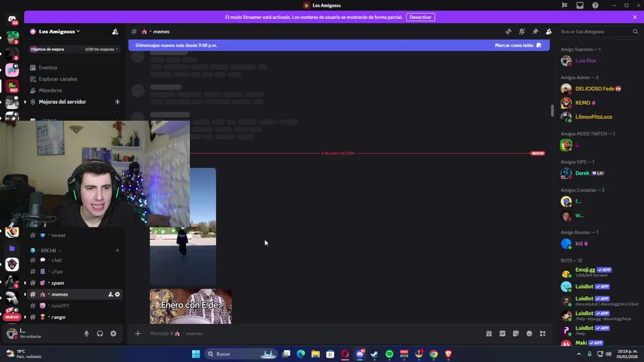Open Opera browser in taskbar
This screenshot has height=362, width=644.
point(345,354)
